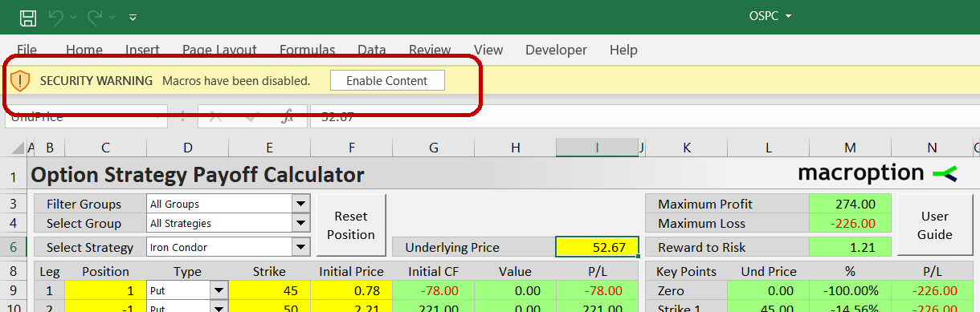Select column C header
This screenshot has width=980, height=312.
click(x=105, y=148)
